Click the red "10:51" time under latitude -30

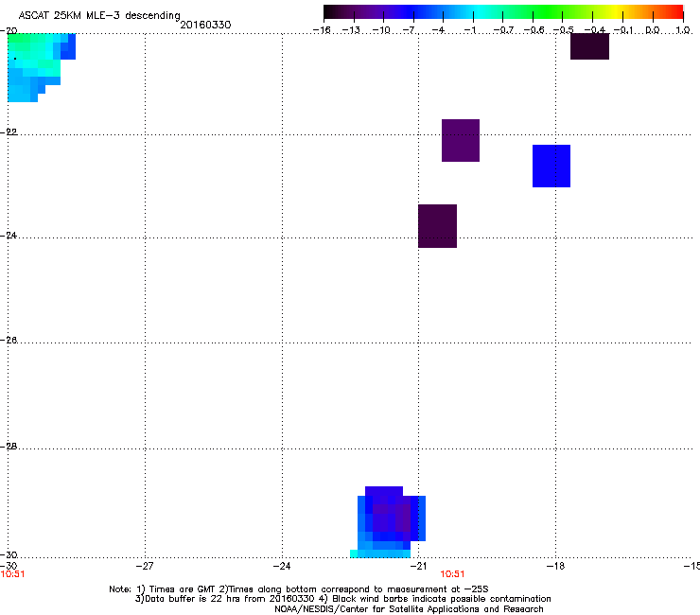pyautogui.click(x=12, y=574)
